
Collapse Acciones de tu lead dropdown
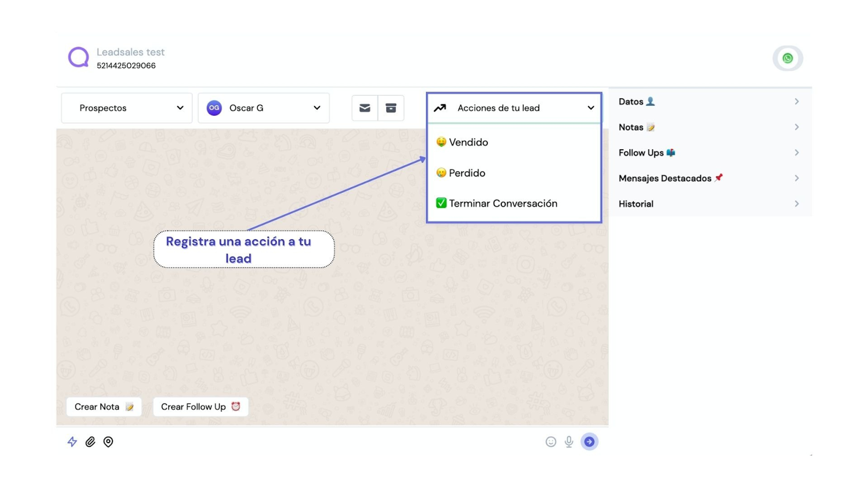[x=514, y=108]
